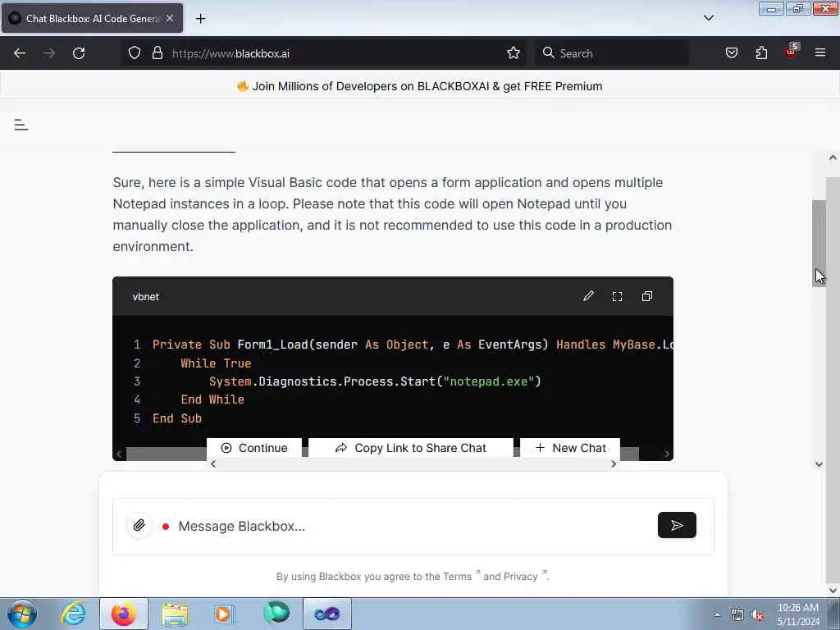Click the Continue button
The height and width of the screenshot is (630, 840).
(x=254, y=448)
